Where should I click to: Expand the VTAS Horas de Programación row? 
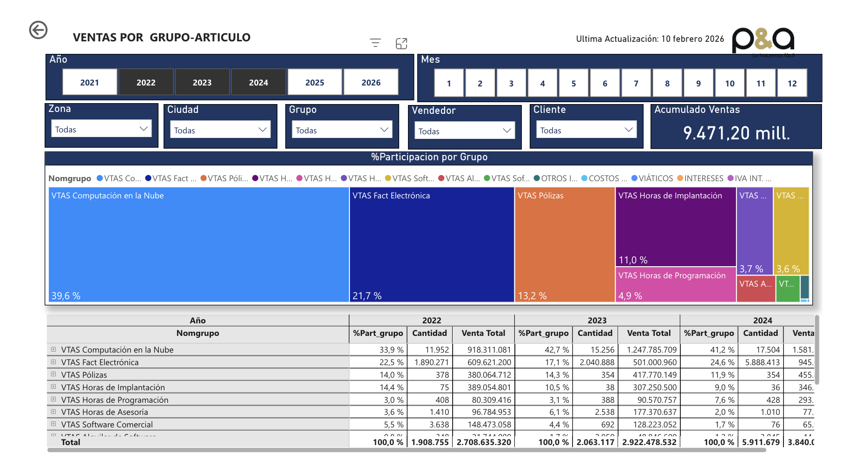pos(53,400)
